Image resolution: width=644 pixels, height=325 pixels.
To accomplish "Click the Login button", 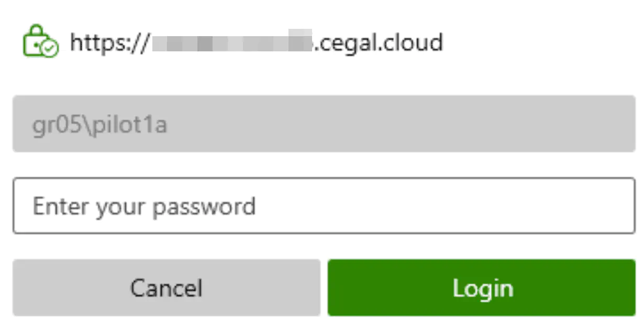I will 481,288.
